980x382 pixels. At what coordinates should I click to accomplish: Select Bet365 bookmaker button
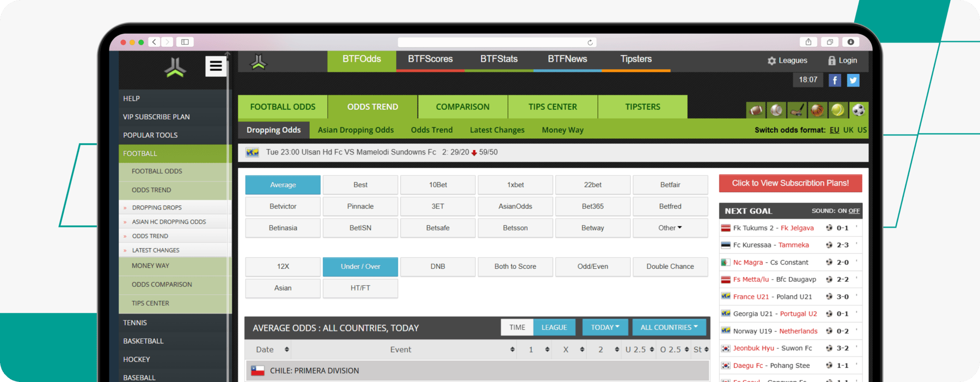[593, 206]
